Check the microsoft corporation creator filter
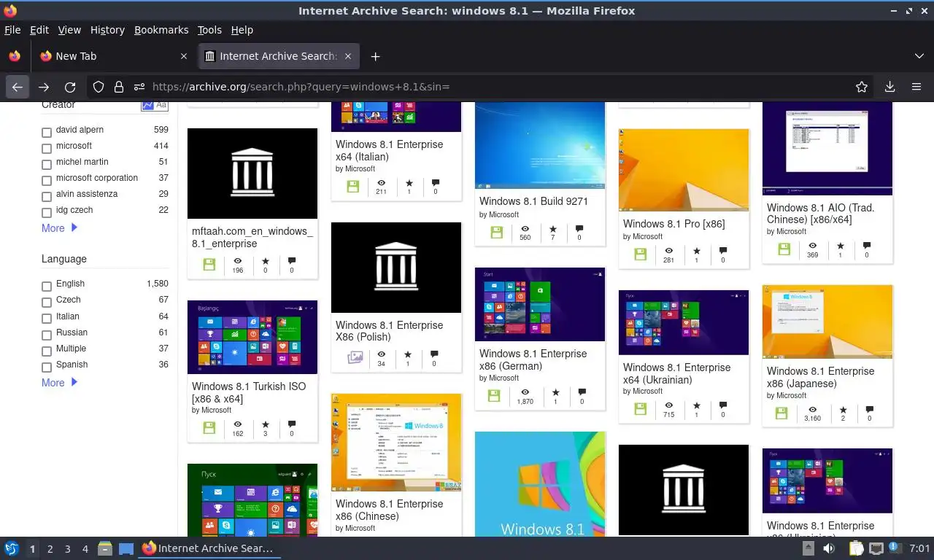Image resolution: width=934 pixels, height=560 pixels. (x=47, y=181)
